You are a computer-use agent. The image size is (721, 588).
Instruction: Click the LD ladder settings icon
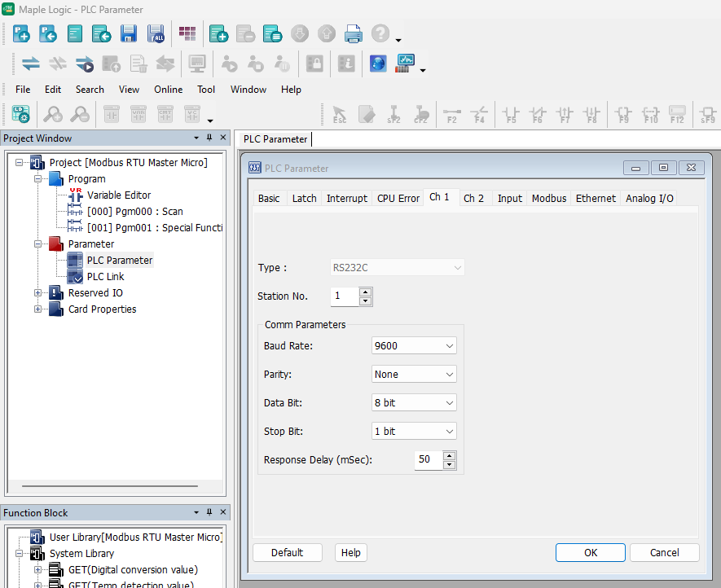pyautogui.click(x=20, y=114)
